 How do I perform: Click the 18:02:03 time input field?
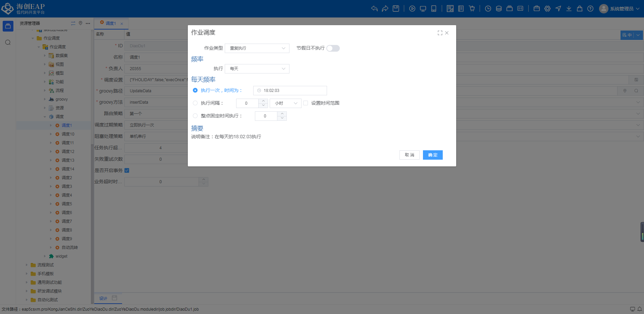click(290, 91)
